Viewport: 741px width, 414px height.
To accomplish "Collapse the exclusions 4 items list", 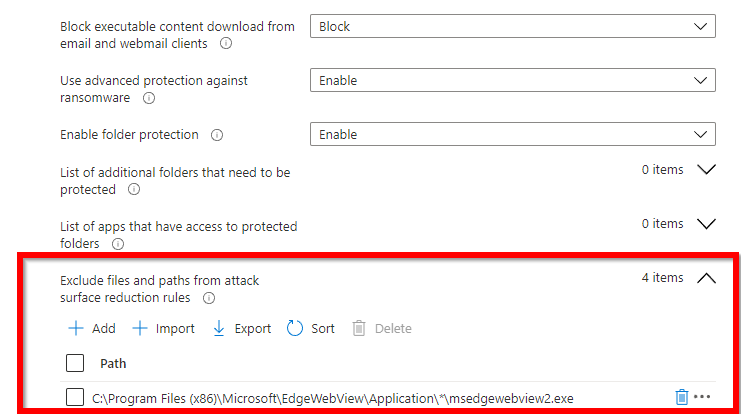I will click(707, 278).
